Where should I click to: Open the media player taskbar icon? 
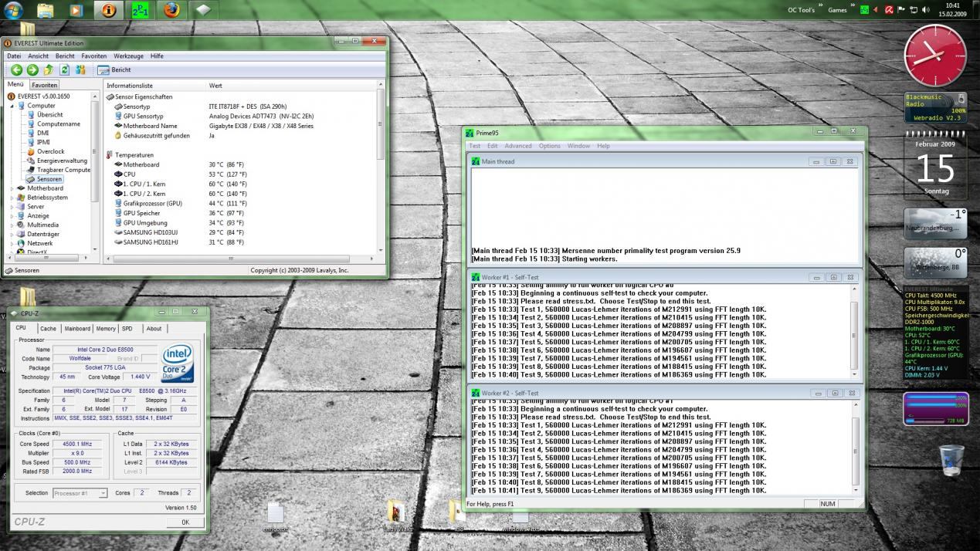tap(76, 10)
